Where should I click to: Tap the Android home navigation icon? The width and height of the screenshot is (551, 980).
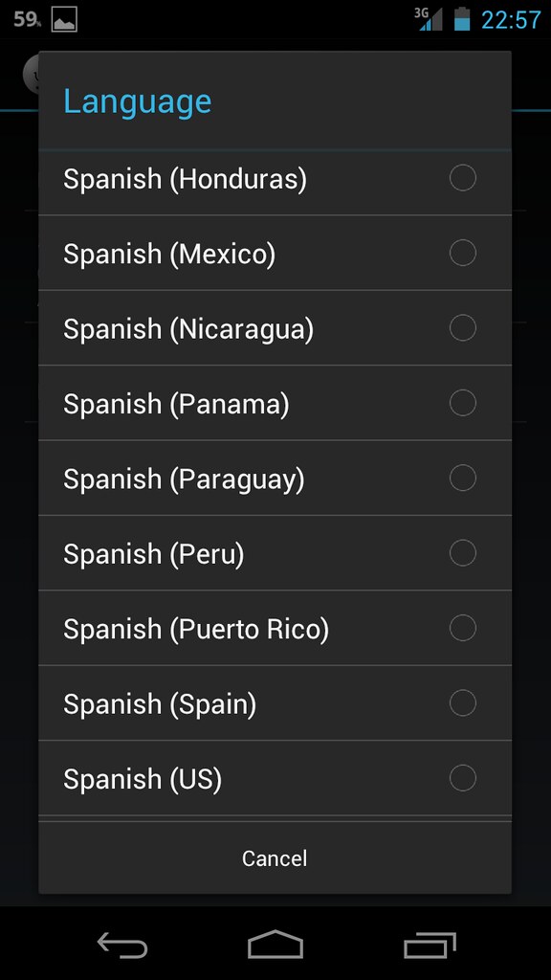[x=275, y=944]
